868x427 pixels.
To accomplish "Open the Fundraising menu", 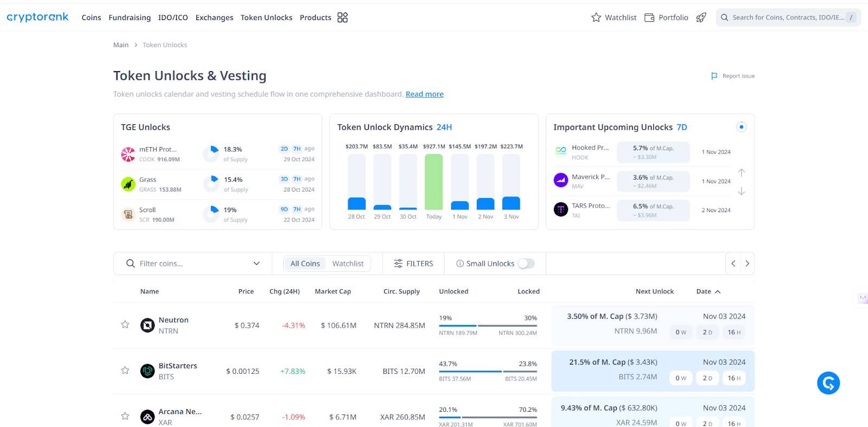I will (130, 17).
